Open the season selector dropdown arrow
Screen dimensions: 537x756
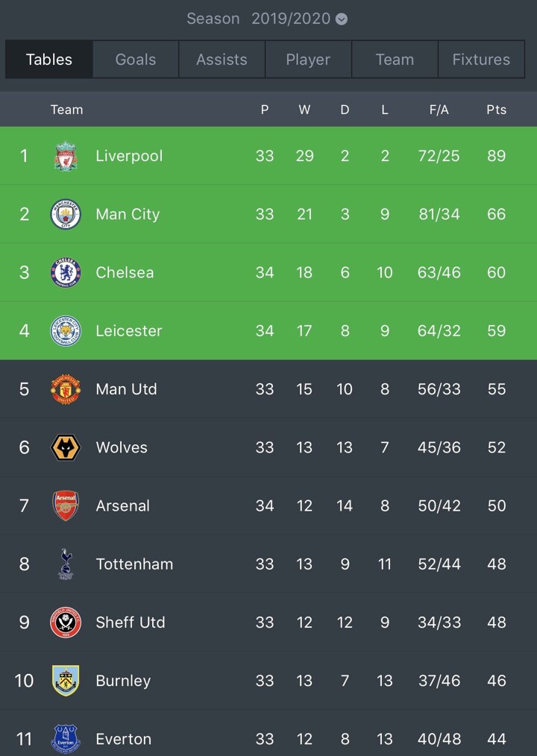342,19
